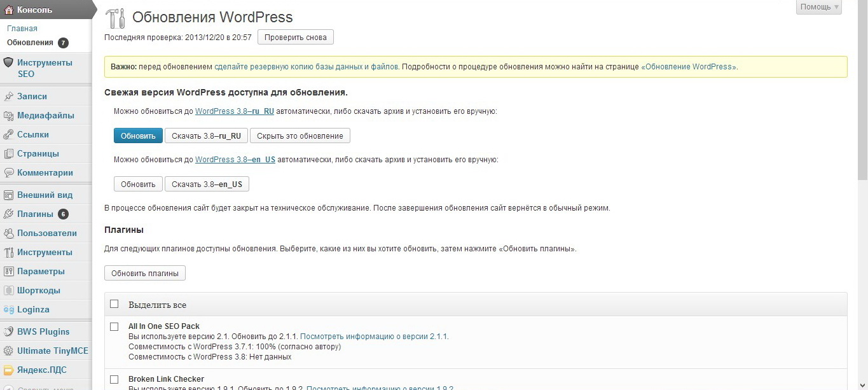Open the Ссылки menu
868x390 pixels.
[33, 134]
